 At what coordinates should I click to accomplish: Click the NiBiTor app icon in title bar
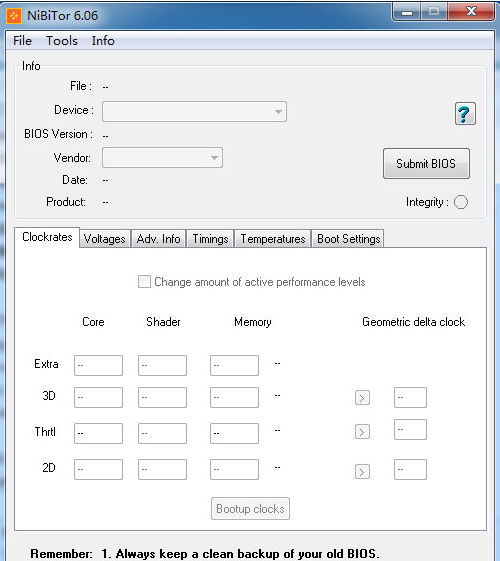coord(14,16)
